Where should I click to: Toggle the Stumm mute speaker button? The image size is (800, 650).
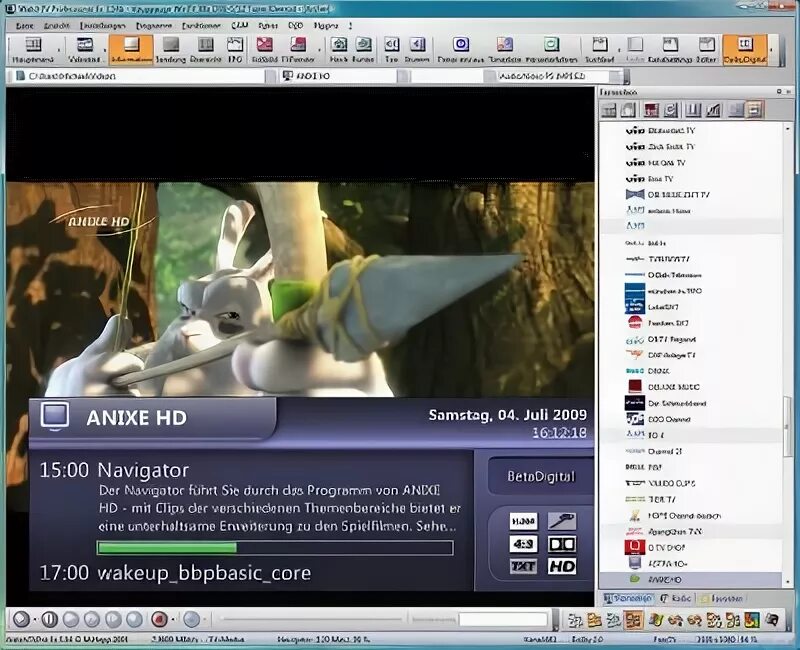(x=417, y=49)
